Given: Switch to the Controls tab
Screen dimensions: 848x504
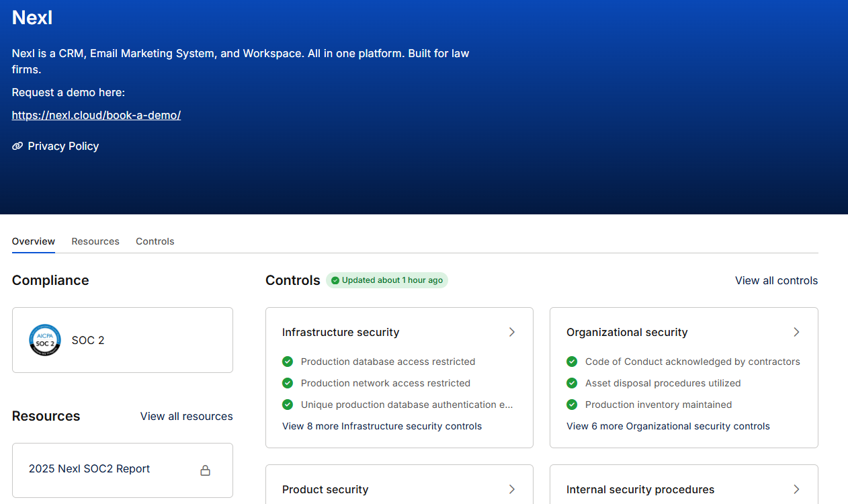Looking at the screenshot, I should pyautogui.click(x=155, y=241).
